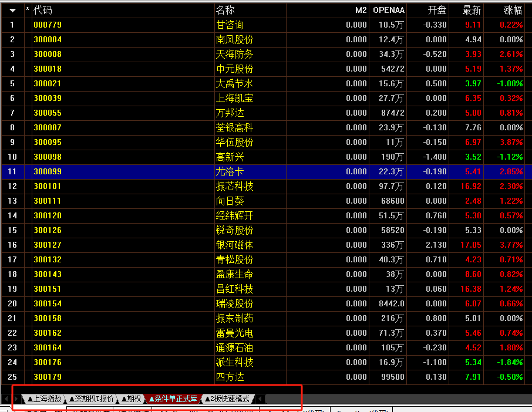Select stock name 雷曼光电
Viewport: 532px width, 412px height.
point(234,333)
